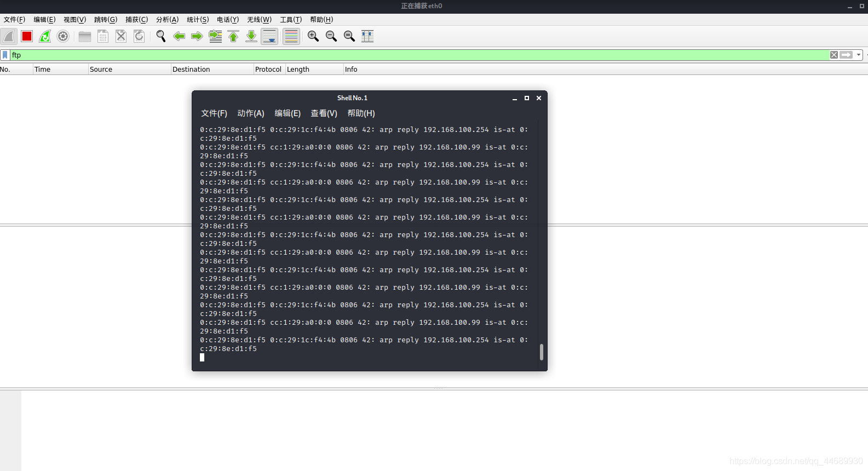Click the go to specified packet icon

point(216,36)
